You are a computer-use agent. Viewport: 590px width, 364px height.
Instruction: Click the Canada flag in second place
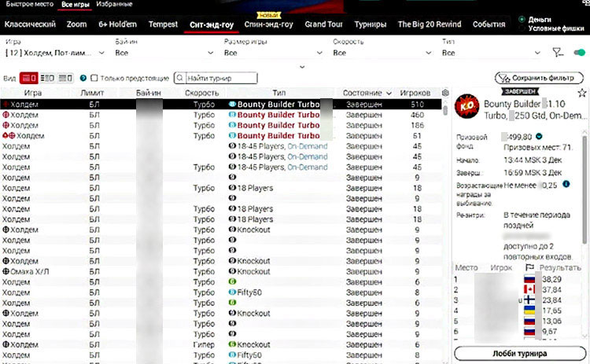(529, 289)
